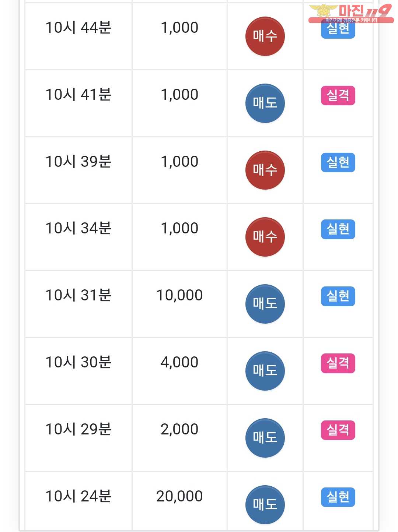Select the 매도 circle in 10시 30분 row

(265, 371)
